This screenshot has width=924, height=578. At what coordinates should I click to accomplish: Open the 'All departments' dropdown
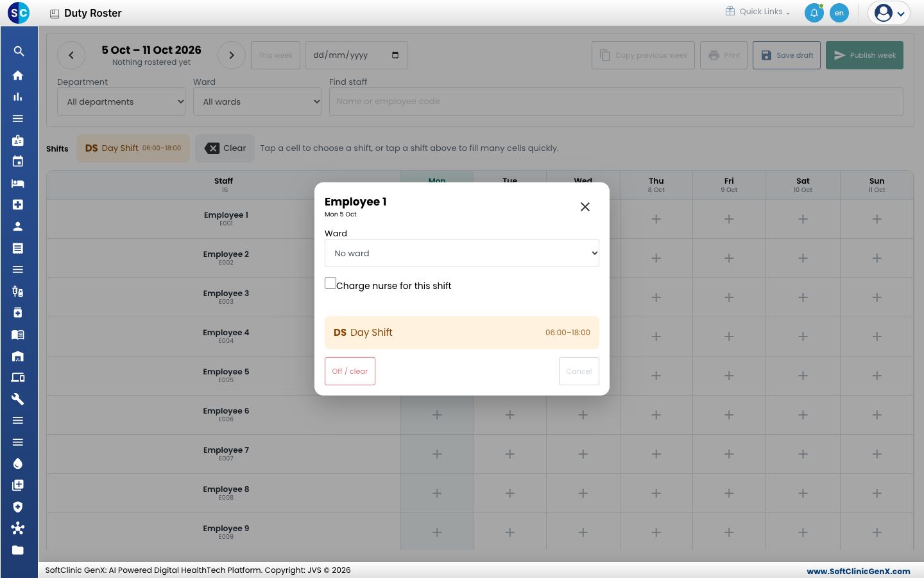point(121,101)
